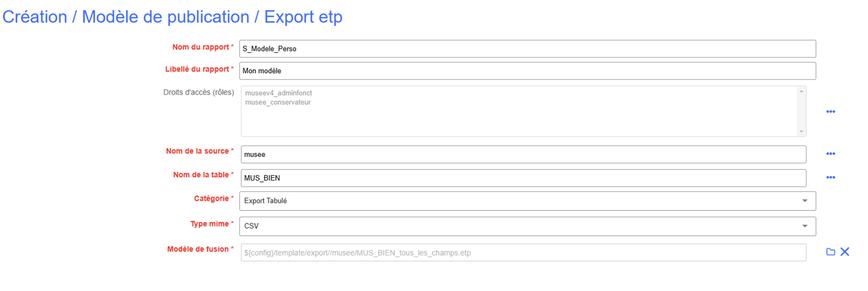Clear Modèle de fusion with the X icon
The width and height of the screenshot is (868, 291).
845,252
